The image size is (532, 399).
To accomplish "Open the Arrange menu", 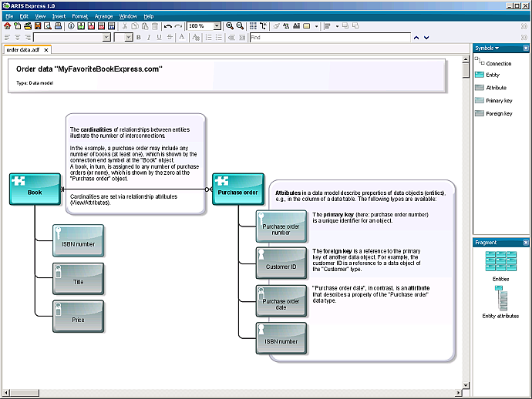I will (x=103, y=16).
